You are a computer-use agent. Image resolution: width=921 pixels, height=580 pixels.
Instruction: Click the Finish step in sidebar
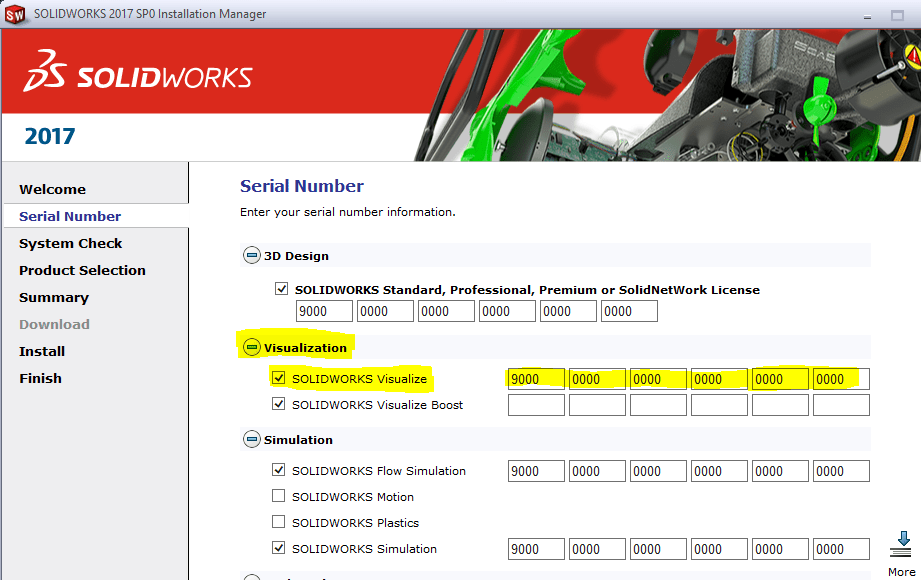(x=40, y=378)
